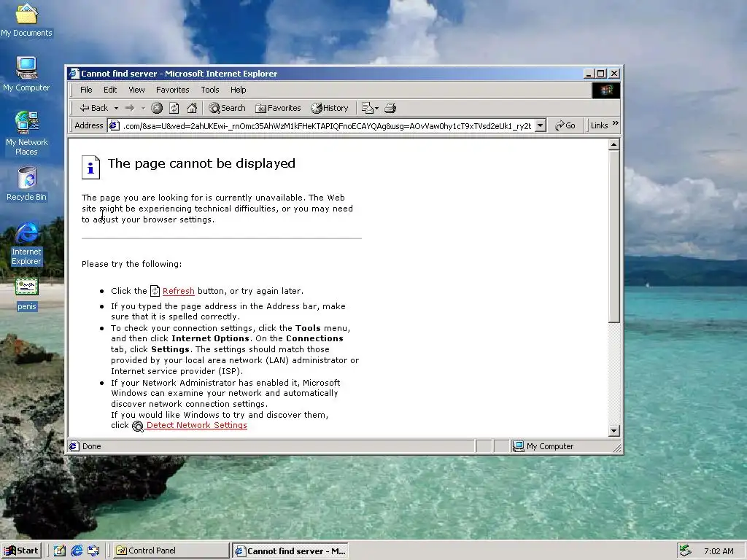747x560 pixels.
Task: Click the Refresh link in the page
Action: (178, 291)
